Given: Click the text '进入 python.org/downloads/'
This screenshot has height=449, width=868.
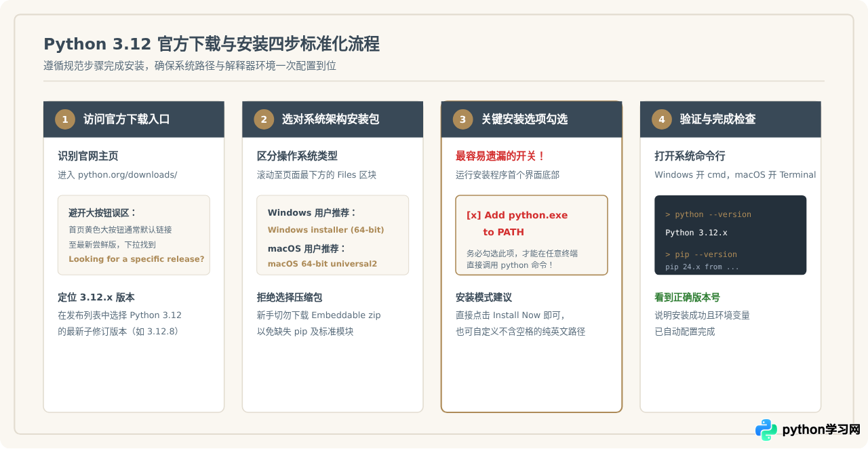Looking at the screenshot, I should (117, 175).
